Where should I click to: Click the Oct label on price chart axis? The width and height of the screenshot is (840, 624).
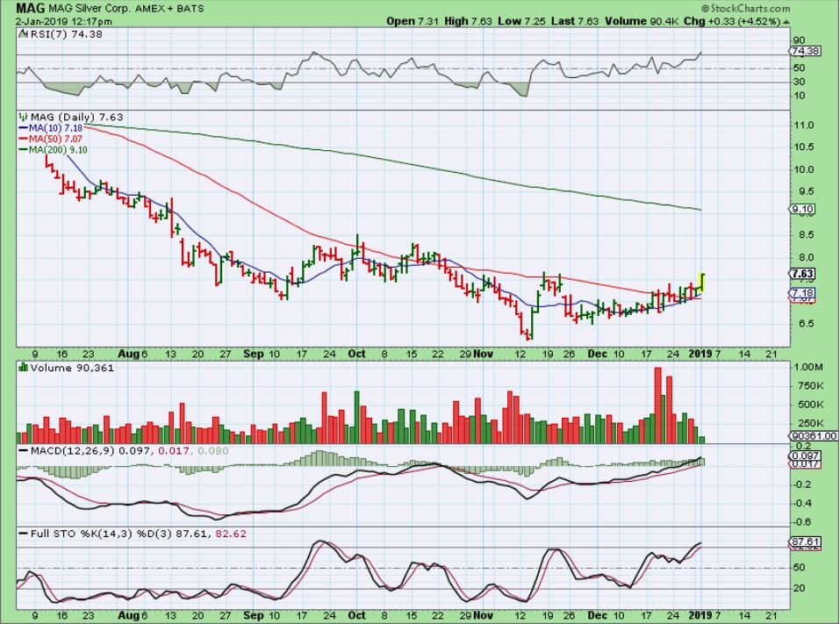tap(356, 354)
